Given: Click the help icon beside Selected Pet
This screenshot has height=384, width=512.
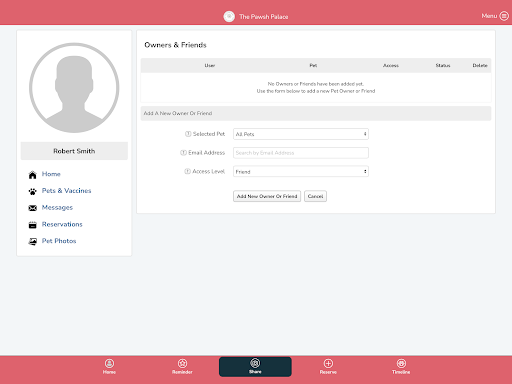Looking at the screenshot, I should pyautogui.click(x=188, y=134).
